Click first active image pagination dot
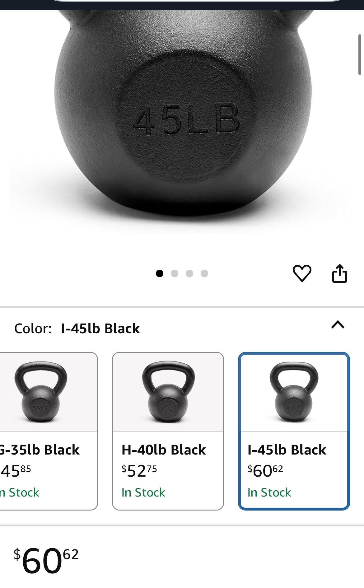Viewport: 364px width, 588px height. click(x=160, y=273)
